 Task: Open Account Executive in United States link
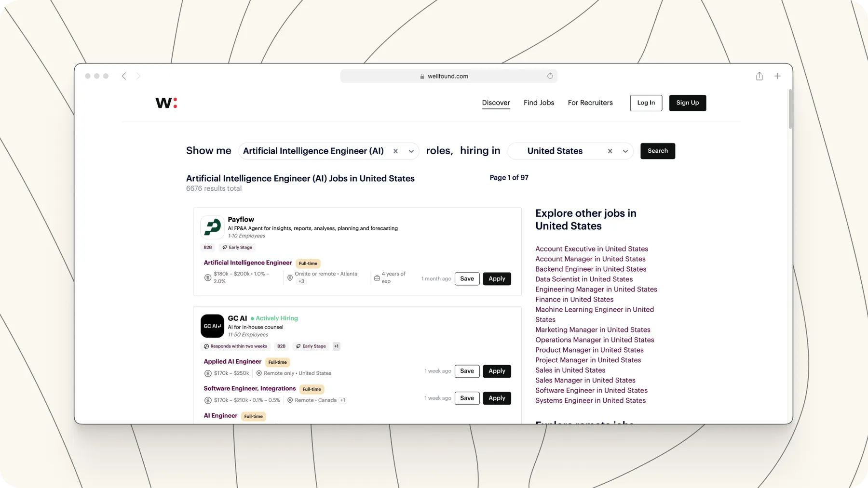(x=592, y=249)
